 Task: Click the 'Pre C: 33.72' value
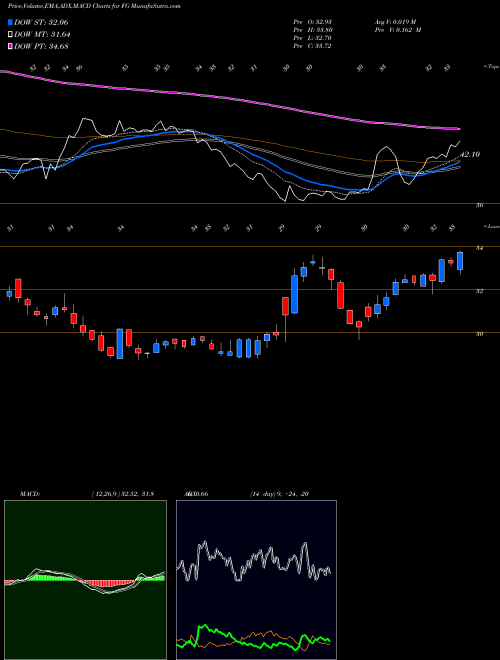tap(312, 46)
